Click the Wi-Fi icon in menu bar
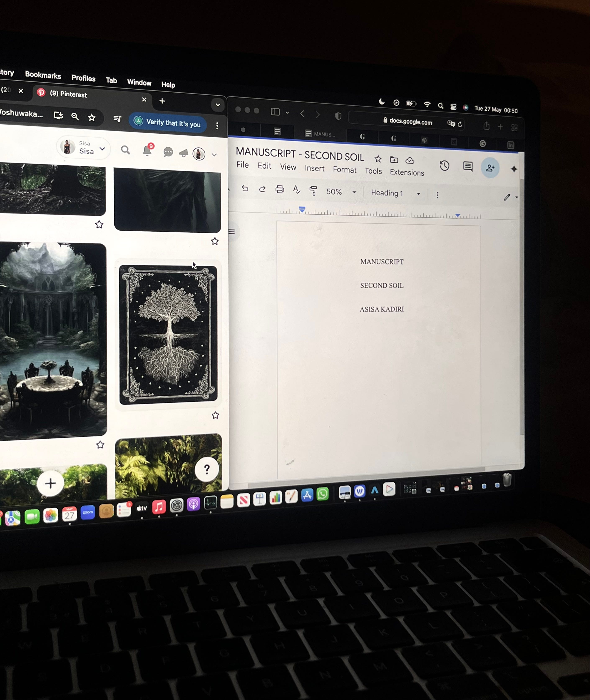The image size is (590, 700). (427, 105)
